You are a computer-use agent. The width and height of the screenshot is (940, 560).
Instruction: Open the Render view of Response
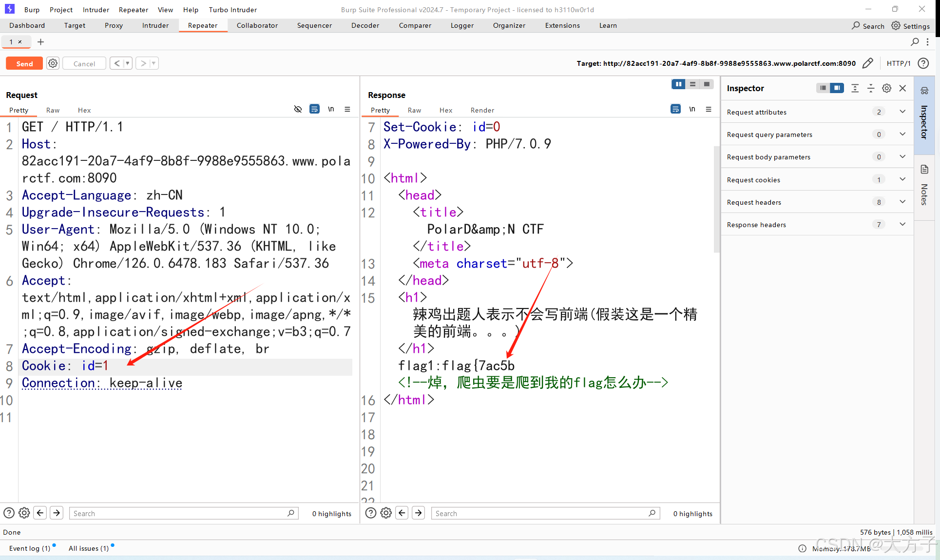[x=482, y=110]
